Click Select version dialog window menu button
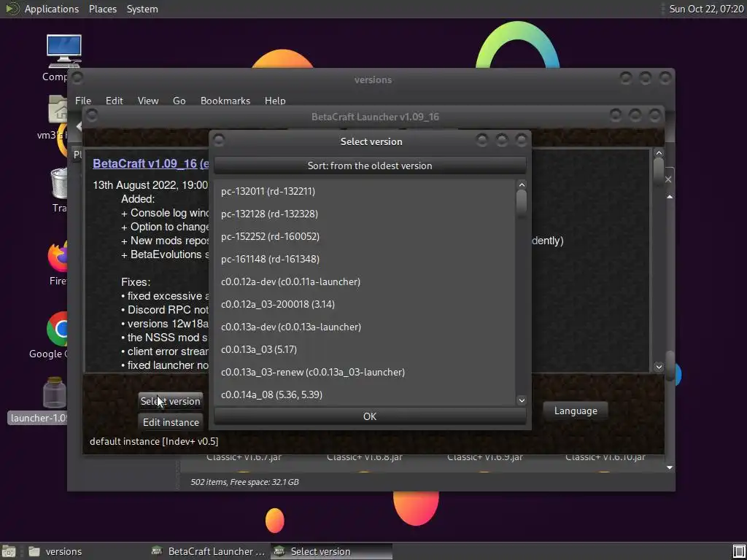The width and height of the screenshot is (747, 560). 219,141
